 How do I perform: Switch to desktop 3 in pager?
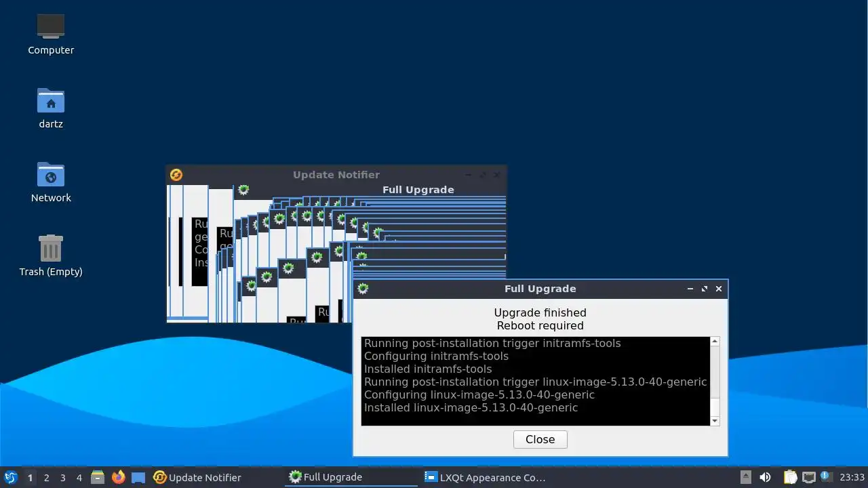click(62, 477)
